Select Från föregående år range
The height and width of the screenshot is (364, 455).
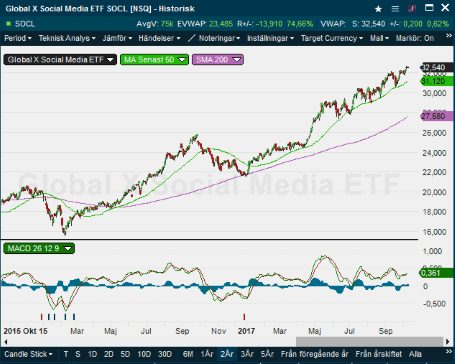(315, 354)
